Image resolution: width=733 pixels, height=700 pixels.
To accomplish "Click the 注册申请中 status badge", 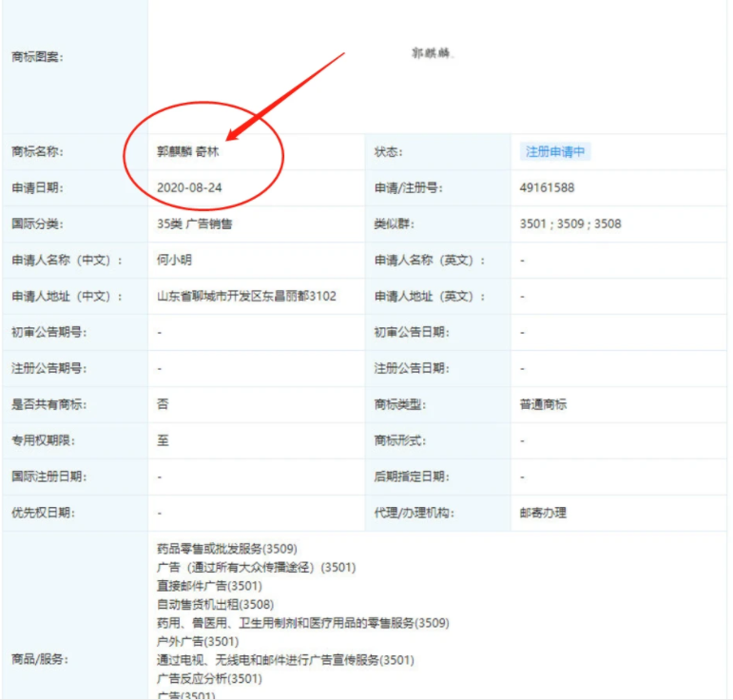I will 555,151.
